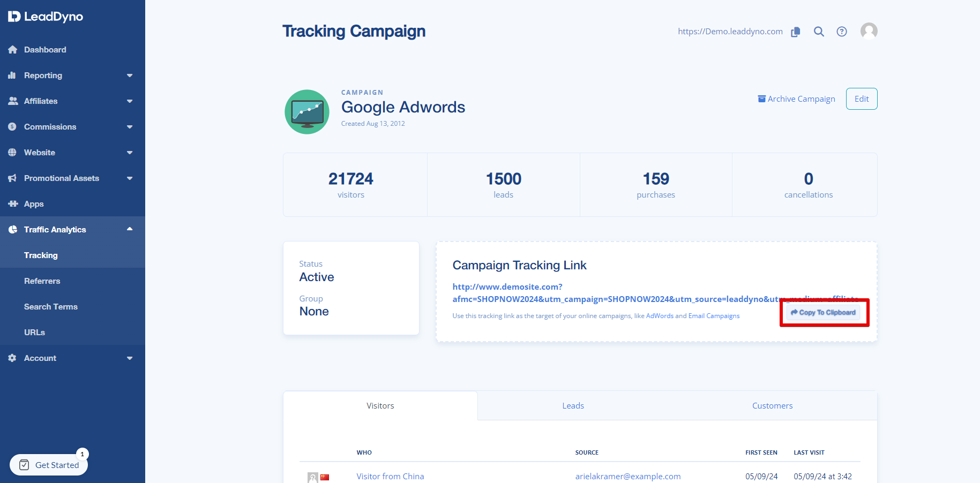Select Referrers in the sidebar
The width and height of the screenshot is (980, 483).
[72, 281]
